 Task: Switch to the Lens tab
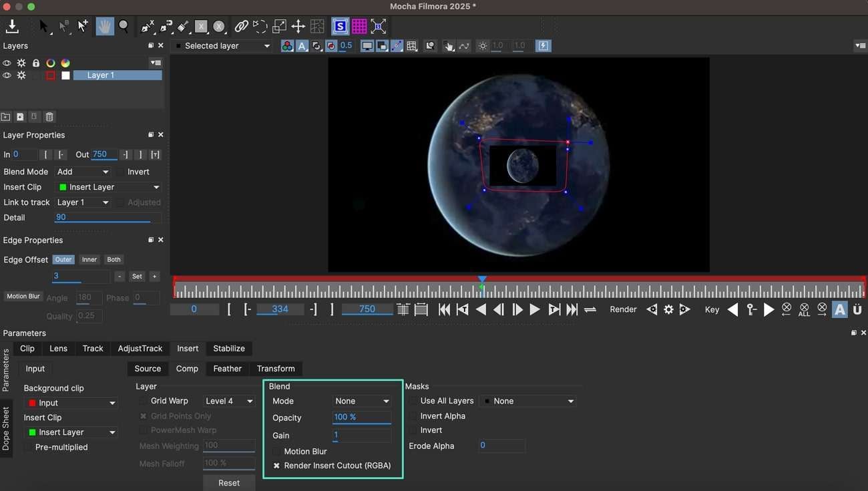tap(58, 349)
